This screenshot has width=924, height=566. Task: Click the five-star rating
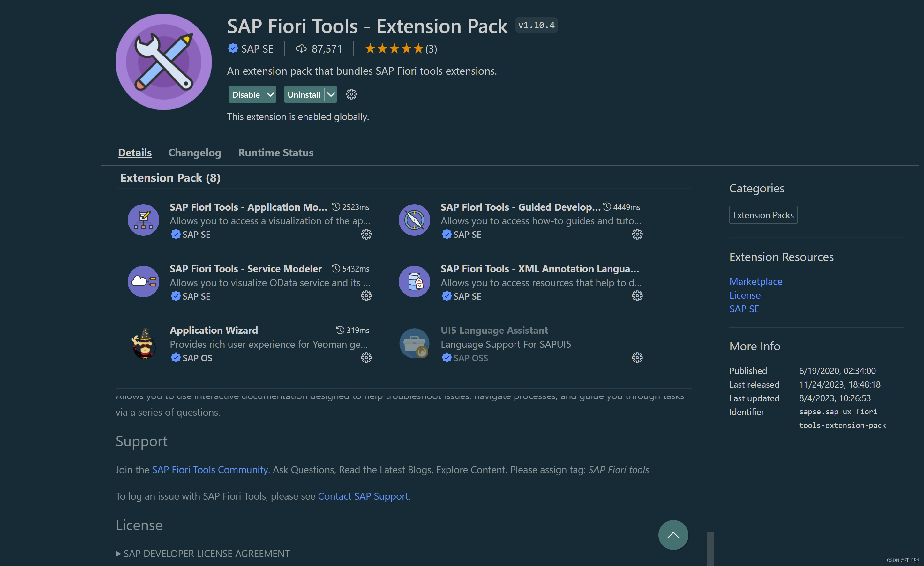tap(394, 49)
